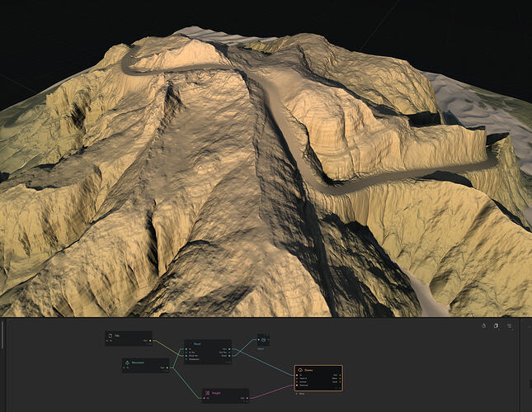
Task: Select the River node title
Action: [197, 343]
